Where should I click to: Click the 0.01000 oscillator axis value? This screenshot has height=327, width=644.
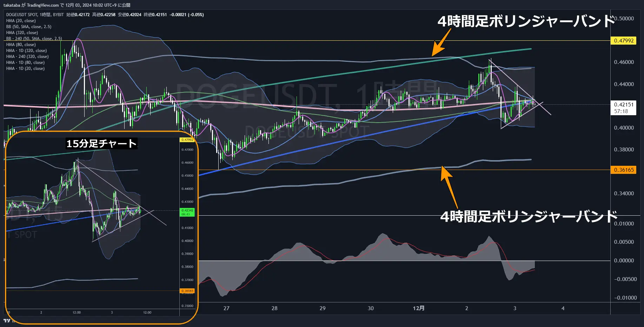point(624,224)
